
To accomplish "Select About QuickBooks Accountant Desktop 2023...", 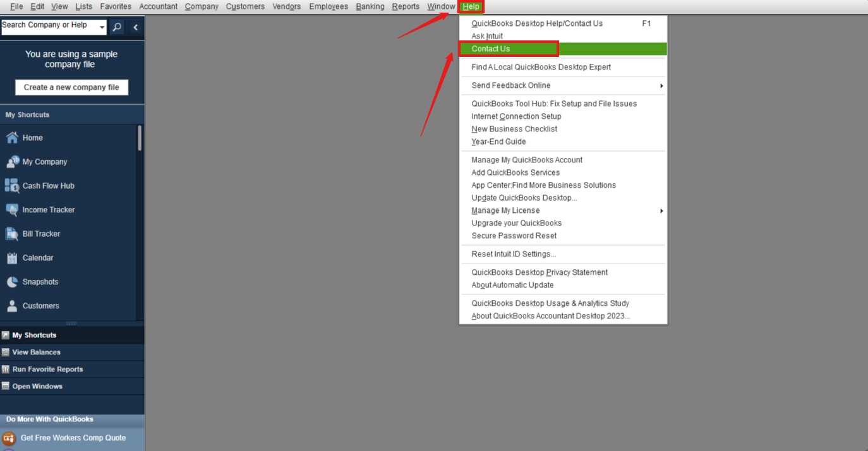I will (563, 316).
